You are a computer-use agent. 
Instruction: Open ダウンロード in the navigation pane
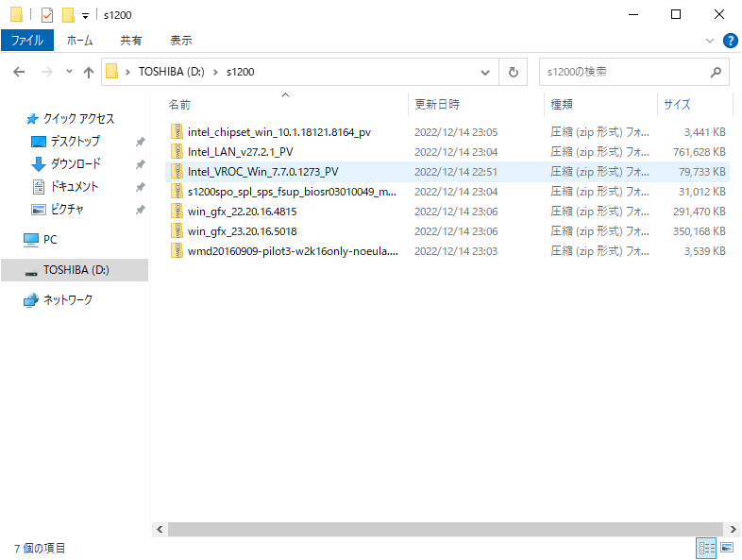[x=76, y=163]
